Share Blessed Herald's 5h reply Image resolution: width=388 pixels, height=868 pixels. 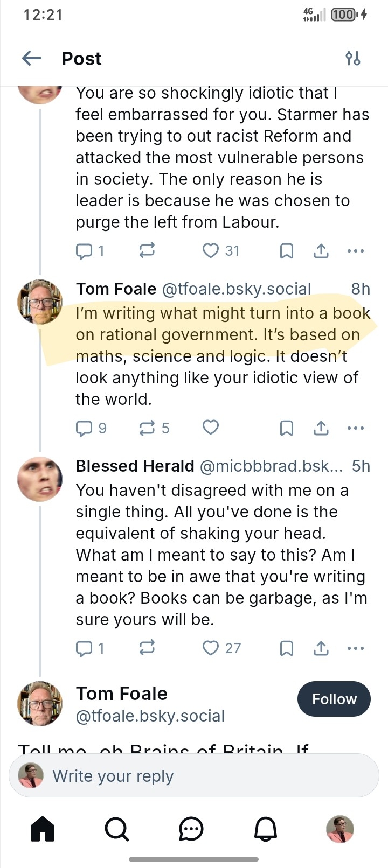[x=321, y=648]
